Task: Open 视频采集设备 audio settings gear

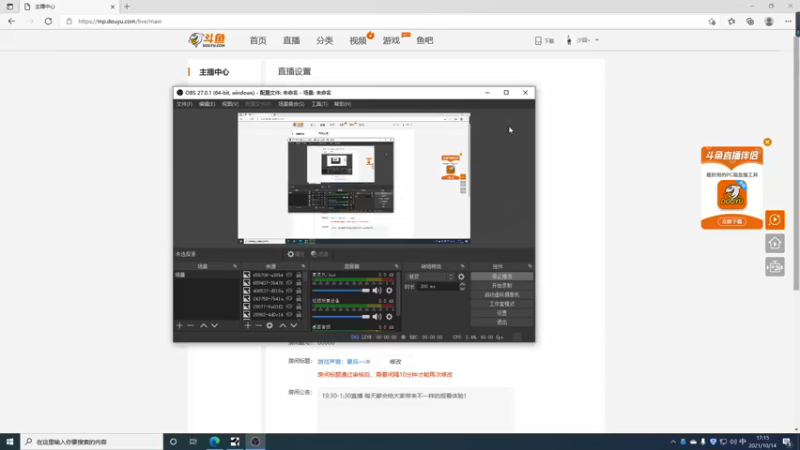Action: [389, 316]
